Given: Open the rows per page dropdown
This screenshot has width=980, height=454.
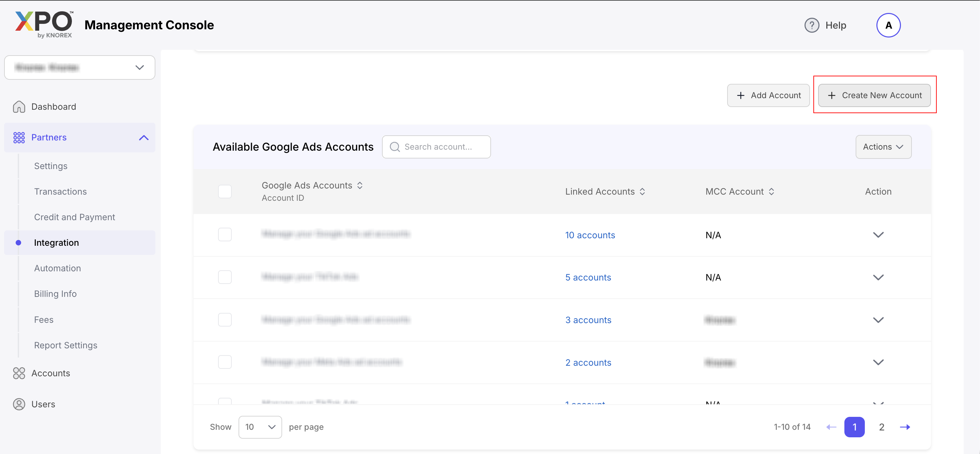Looking at the screenshot, I should (260, 427).
